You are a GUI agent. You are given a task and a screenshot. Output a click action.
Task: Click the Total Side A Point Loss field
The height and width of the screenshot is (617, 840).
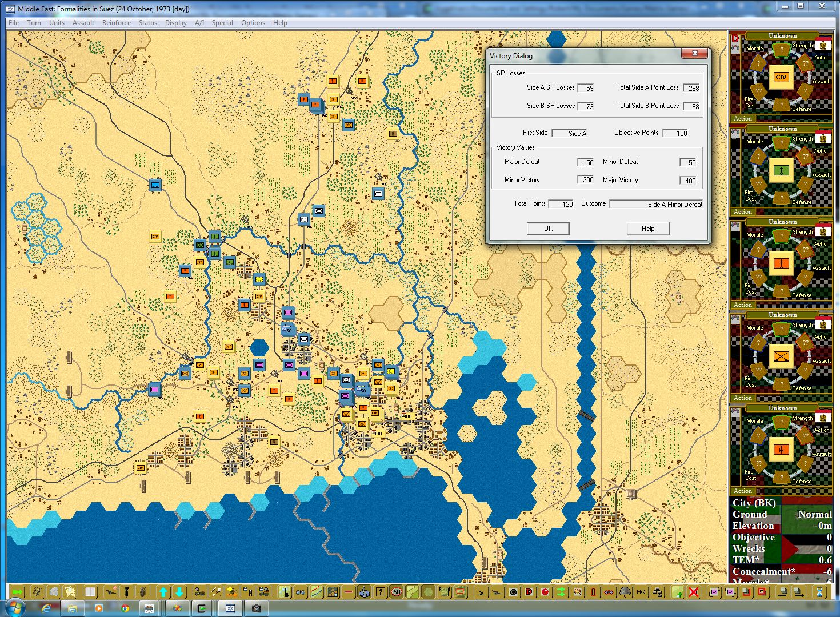click(691, 88)
